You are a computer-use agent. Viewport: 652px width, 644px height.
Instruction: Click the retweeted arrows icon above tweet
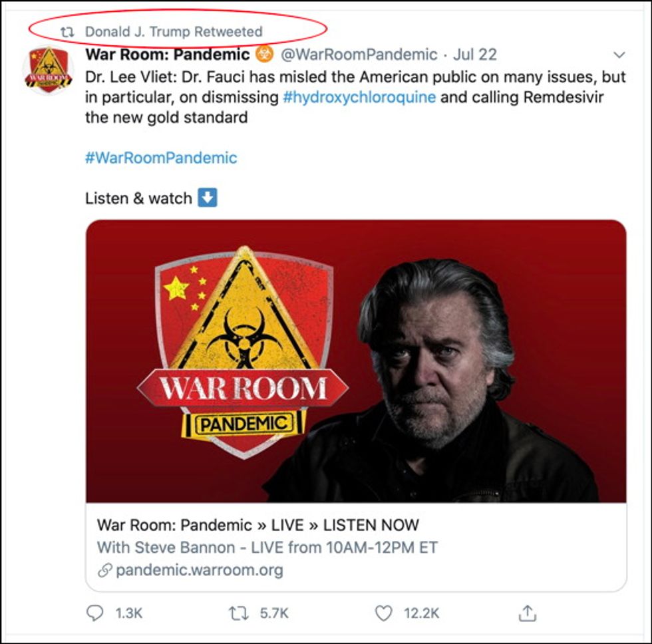click(67, 31)
